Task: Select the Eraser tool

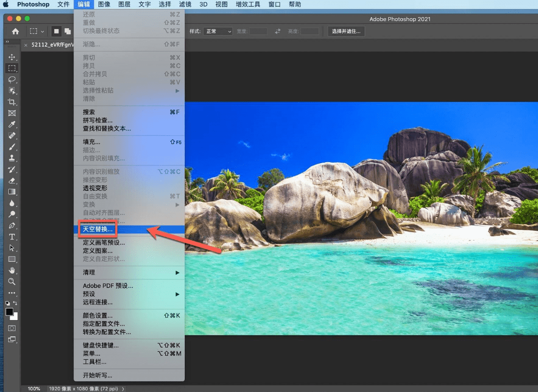Action: click(12, 181)
